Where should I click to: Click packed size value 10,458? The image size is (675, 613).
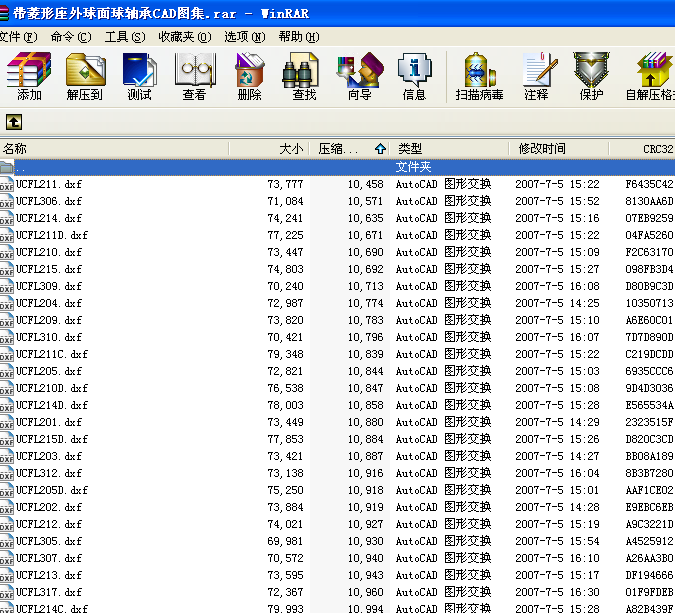click(365, 184)
